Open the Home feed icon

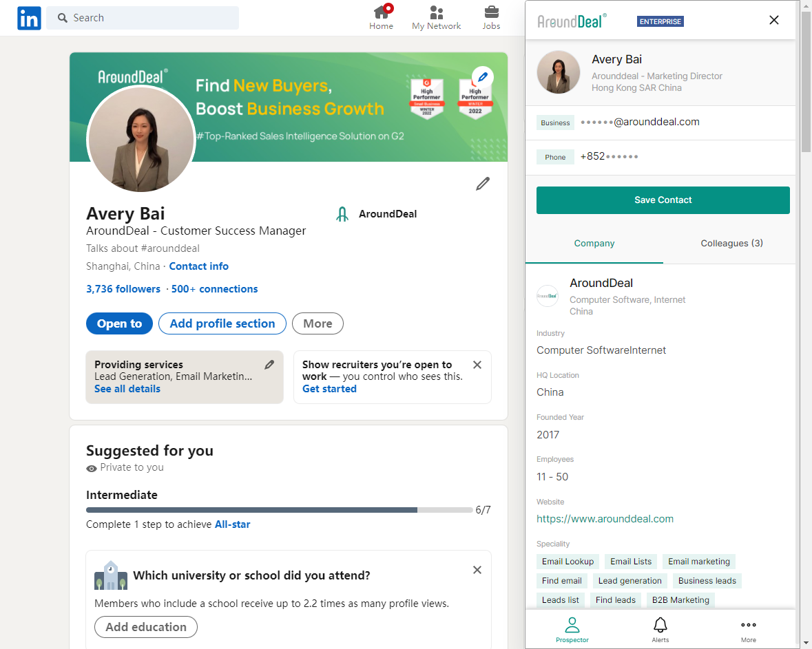point(381,12)
